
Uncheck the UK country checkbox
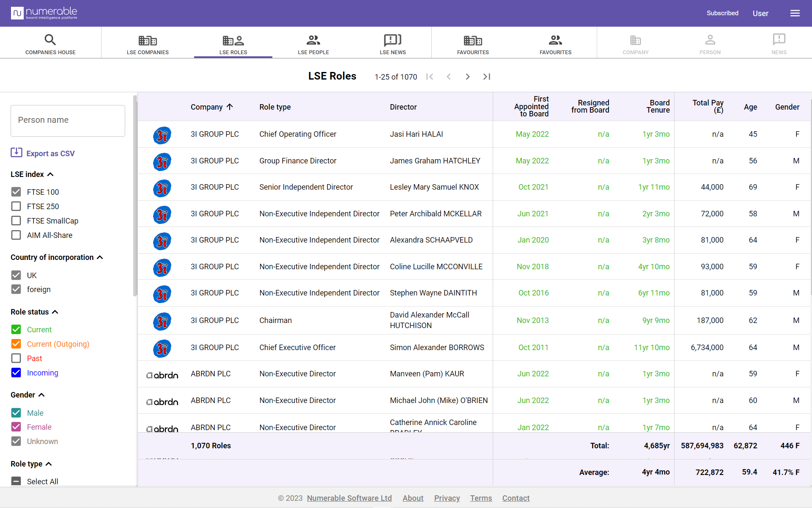pyautogui.click(x=16, y=275)
